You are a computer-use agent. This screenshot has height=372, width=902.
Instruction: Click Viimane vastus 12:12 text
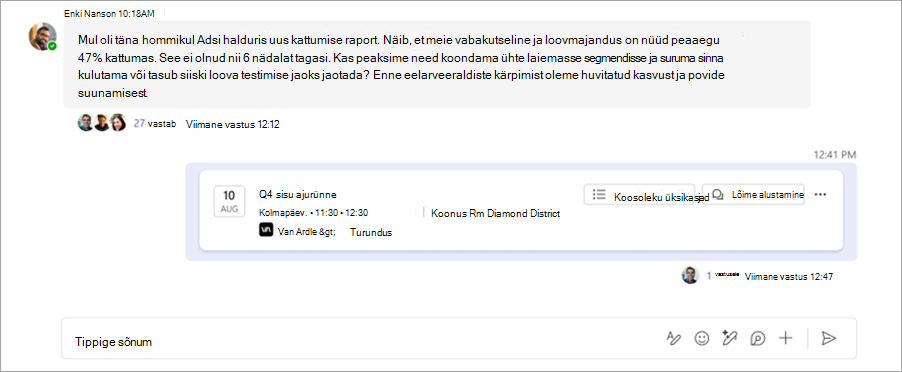(232, 124)
